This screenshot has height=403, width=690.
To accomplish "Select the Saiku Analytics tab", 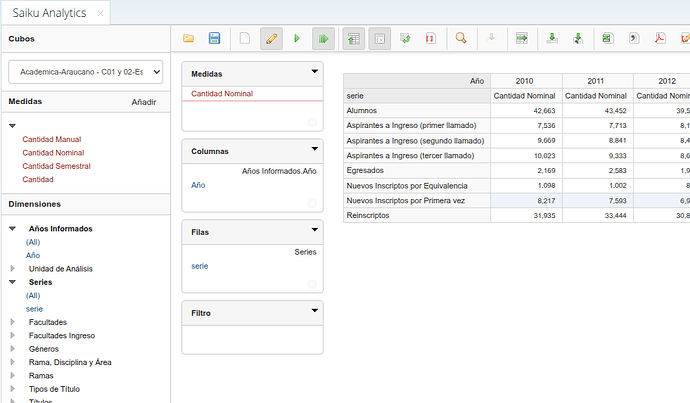I will click(49, 13).
